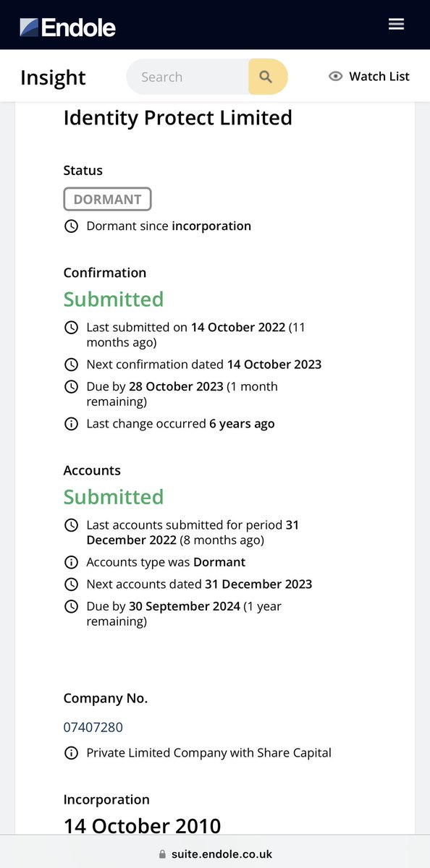Click the Endole logo
This screenshot has height=868, width=430.
[68, 27]
